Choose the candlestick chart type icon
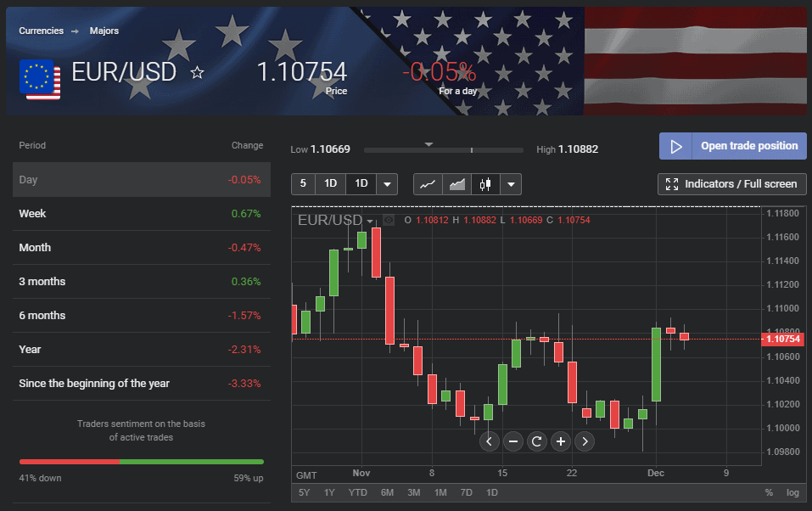Viewport: 812px width, 511px height. (x=484, y=183)
